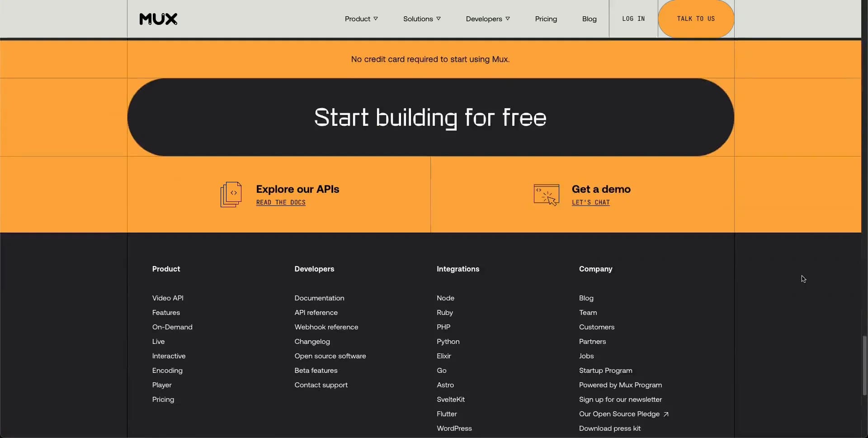This screenshot has height=438, width=868.
Task: Open Elixir integration link
Action: [443, 356]
